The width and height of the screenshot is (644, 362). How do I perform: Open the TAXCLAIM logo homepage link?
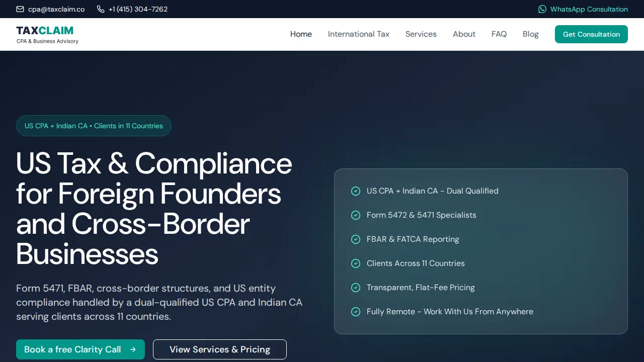pos(47,35)
